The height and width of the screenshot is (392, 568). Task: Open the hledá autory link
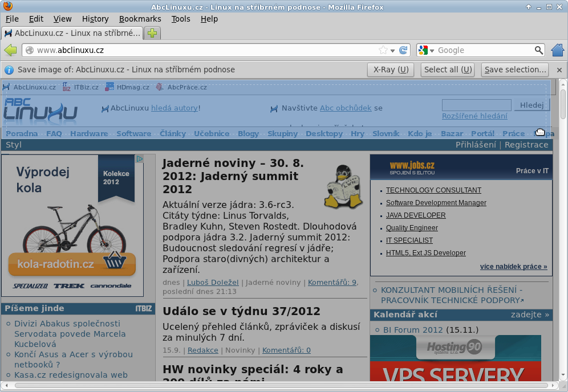175,108
